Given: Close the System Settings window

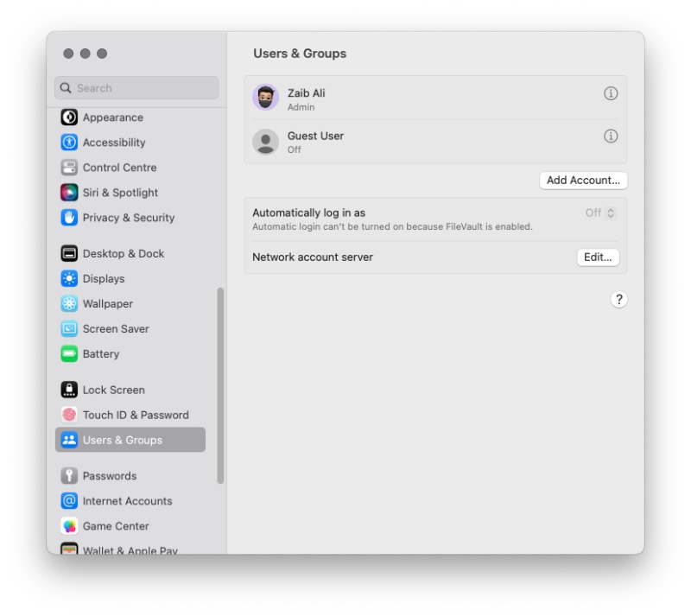Looking at the screenshot, I should [68, 54].
